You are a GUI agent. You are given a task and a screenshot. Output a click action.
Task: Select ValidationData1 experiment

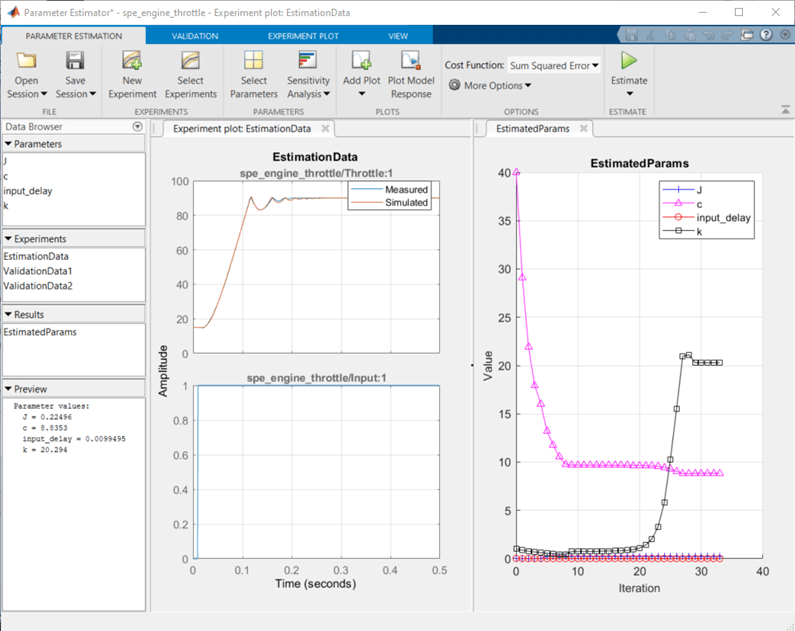74,271
